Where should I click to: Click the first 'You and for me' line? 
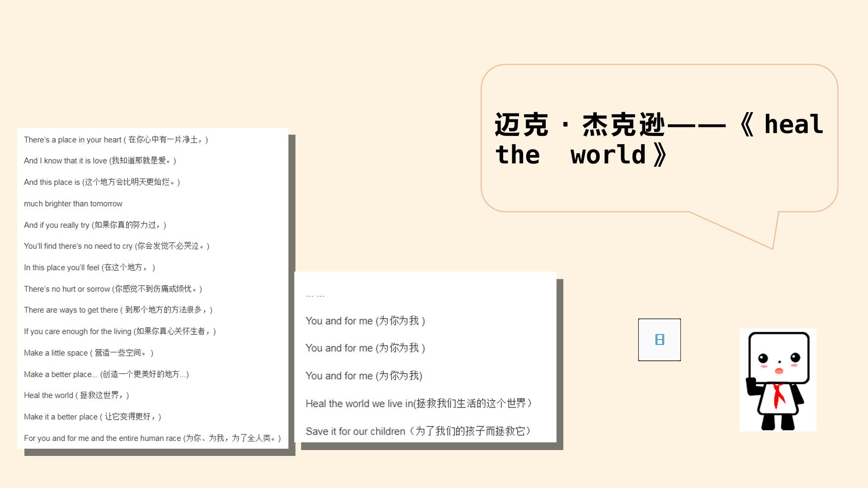tap(365, 321)
